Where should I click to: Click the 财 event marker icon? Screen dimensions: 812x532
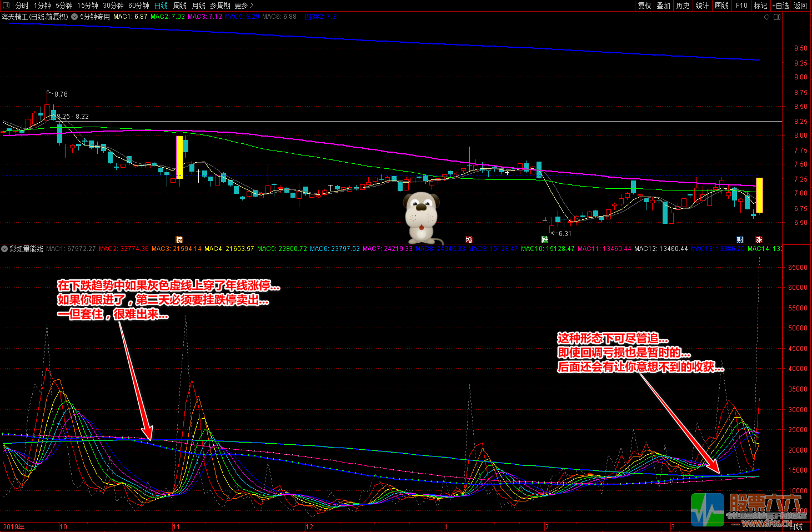(x=740, y=240)
